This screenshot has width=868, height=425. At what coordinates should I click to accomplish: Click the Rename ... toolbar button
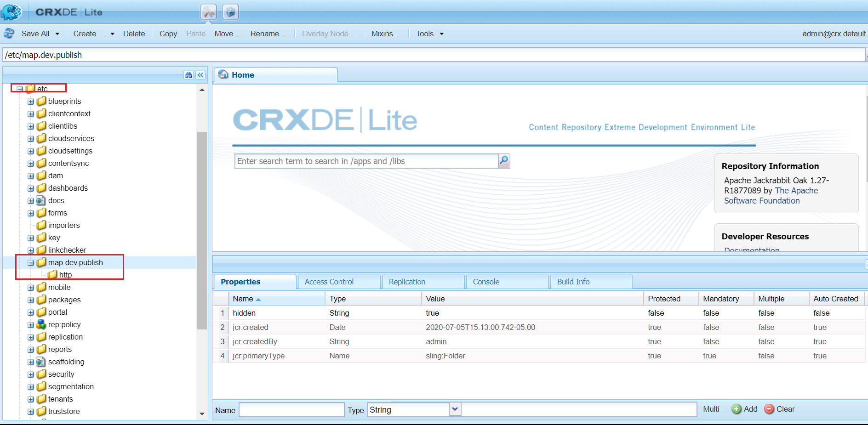[269, 34]
